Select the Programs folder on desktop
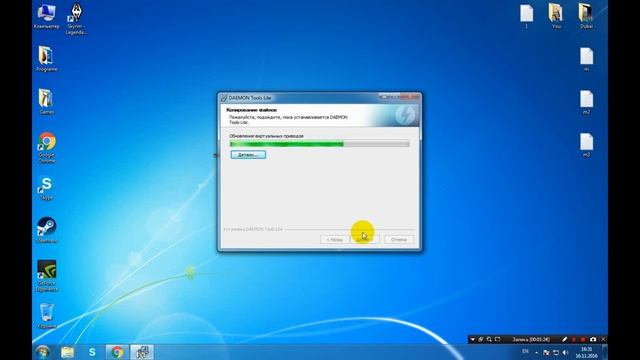640x360 pixels. click(46, 59)
